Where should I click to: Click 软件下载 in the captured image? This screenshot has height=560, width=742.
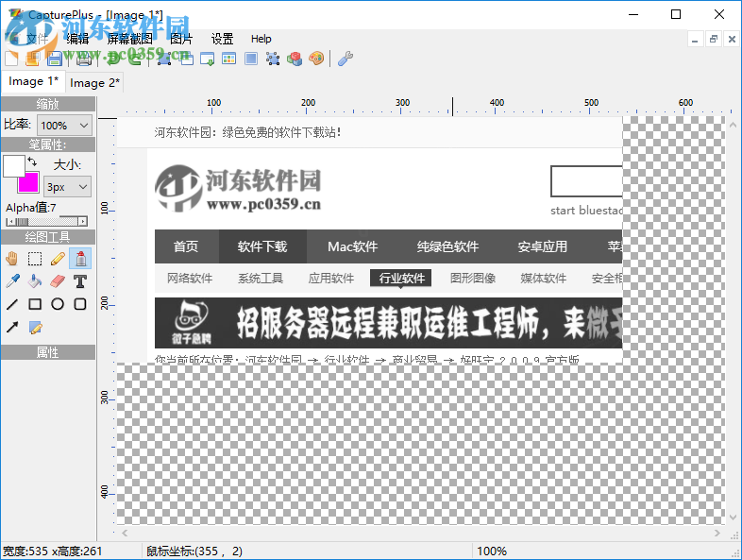(x=262, y=246)
